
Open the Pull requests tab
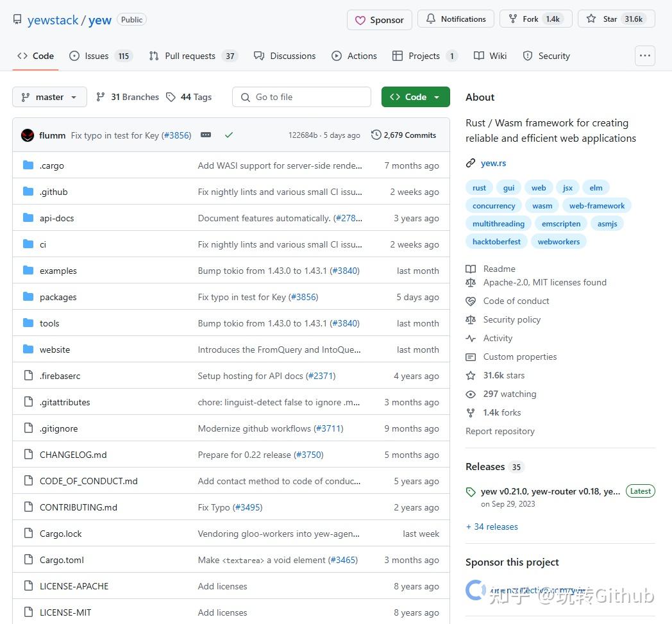[x=186, y=56]
